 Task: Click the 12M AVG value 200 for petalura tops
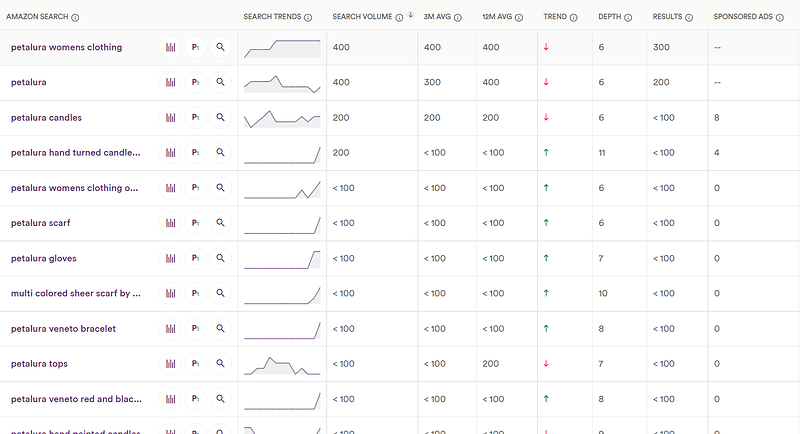click(490, 364)
